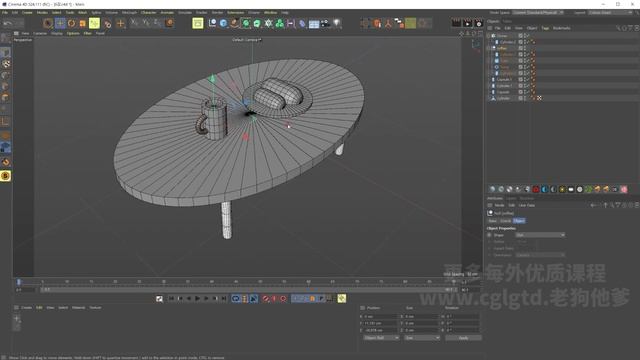Toggle the Y axis lock

[x=146, y=23]
